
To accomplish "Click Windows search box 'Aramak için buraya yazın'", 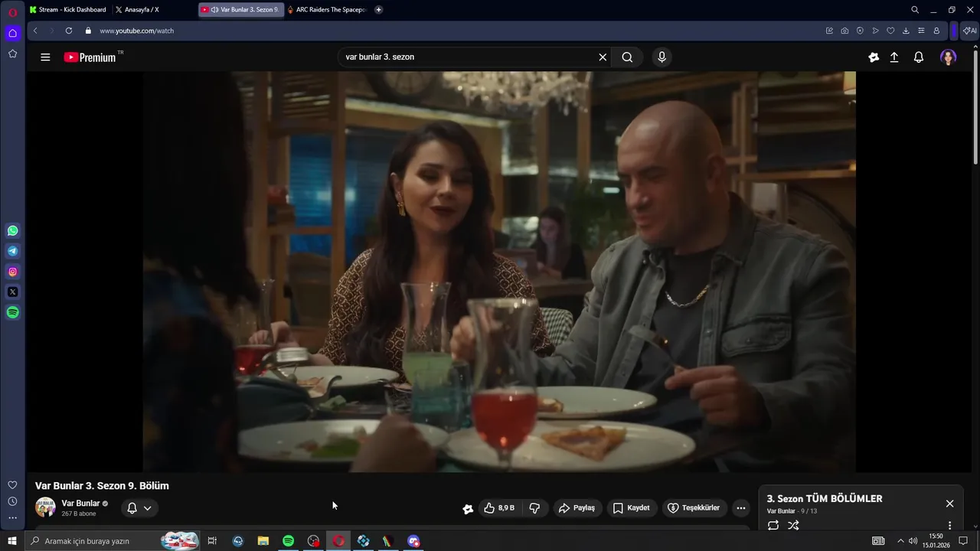I will 113,541.
